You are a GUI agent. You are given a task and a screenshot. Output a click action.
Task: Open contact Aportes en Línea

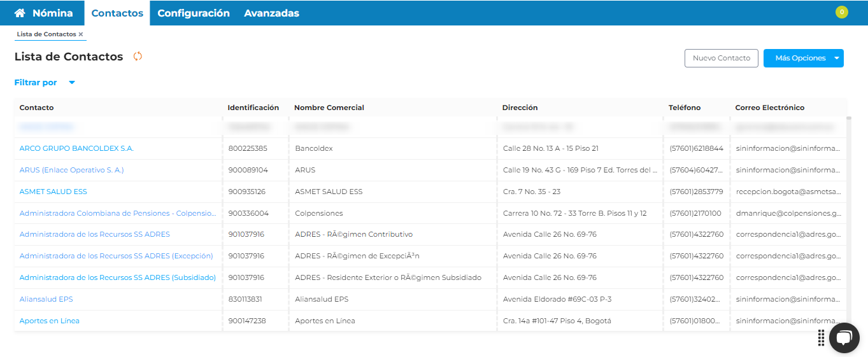coord(50,321)
